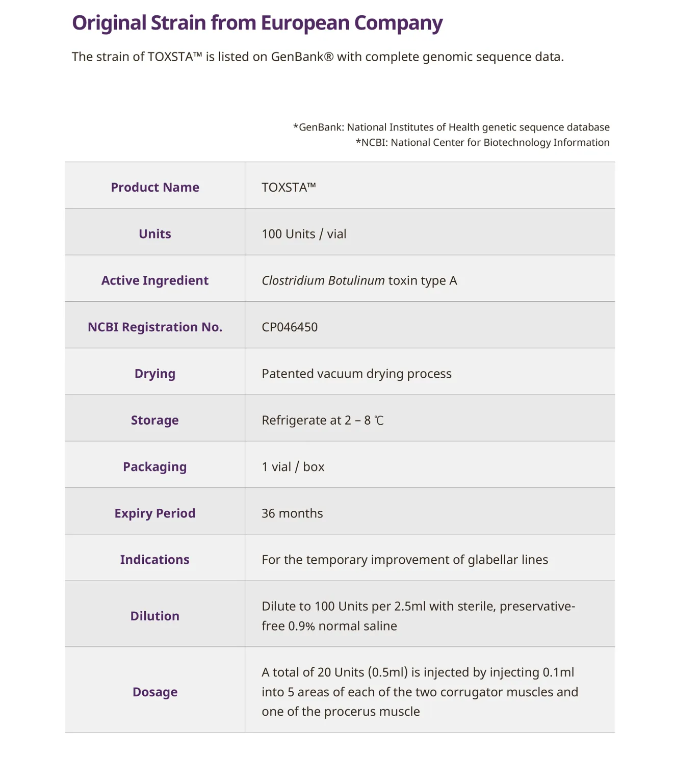Click the 'Patented vacuum drying process' text
700x783 pixels.
tap(356, 374)
